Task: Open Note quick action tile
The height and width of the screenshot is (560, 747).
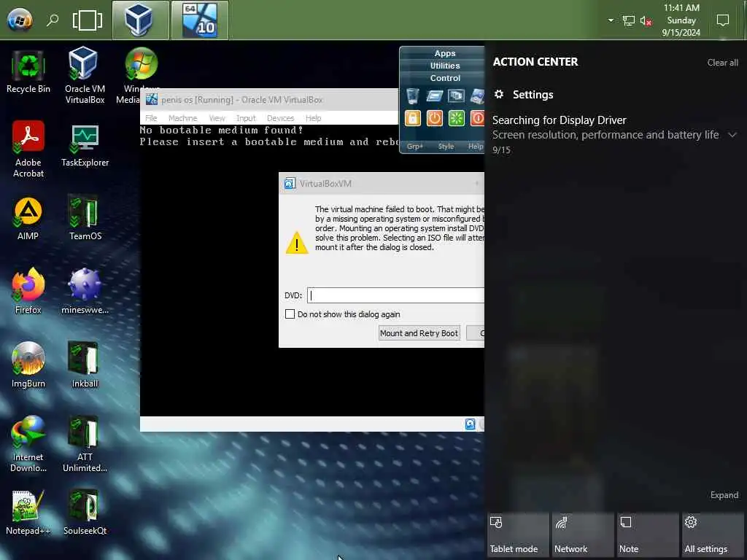Action: click(648, 535)
